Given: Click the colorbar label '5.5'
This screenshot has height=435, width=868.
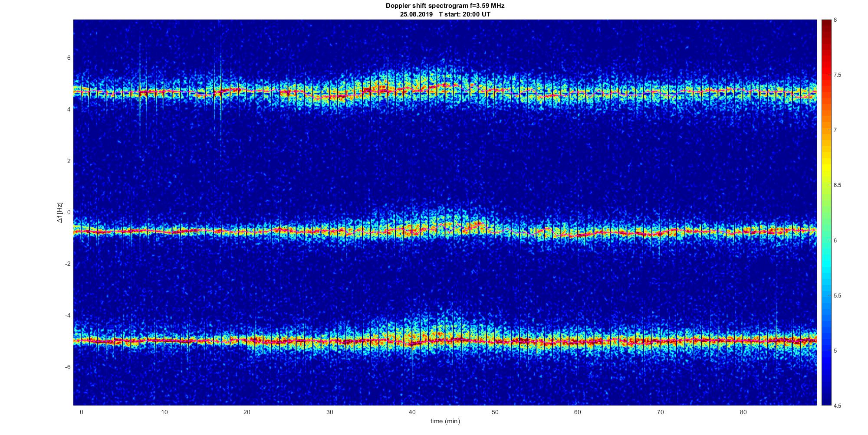Looking at the screenshot, I should [838, 296].
